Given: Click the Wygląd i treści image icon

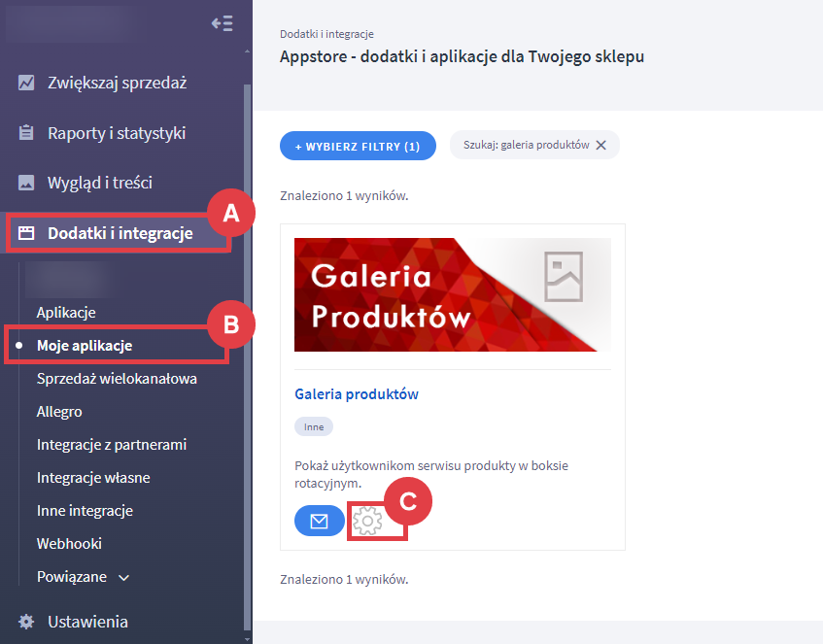Looking at the screenshot, I should click(x=27, y=183).
